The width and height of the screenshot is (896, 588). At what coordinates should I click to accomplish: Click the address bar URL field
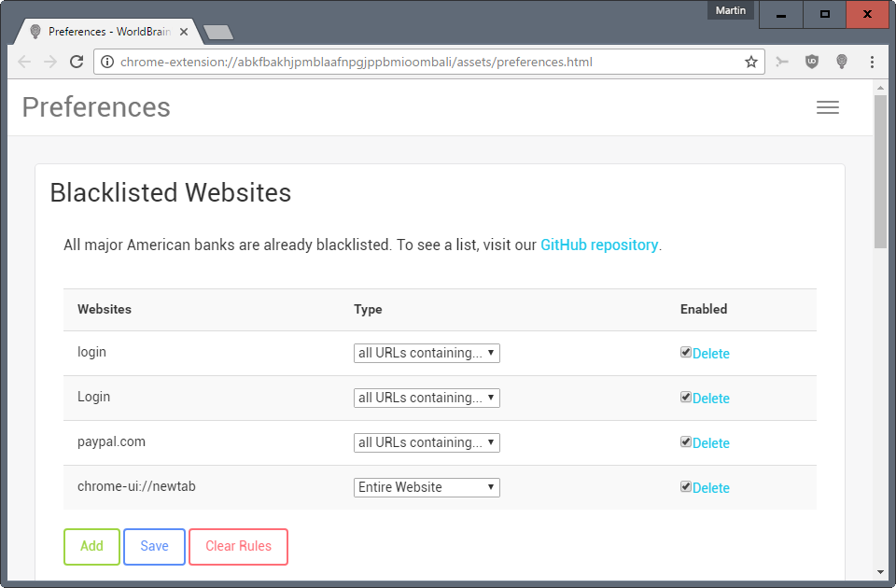(428, 62)
